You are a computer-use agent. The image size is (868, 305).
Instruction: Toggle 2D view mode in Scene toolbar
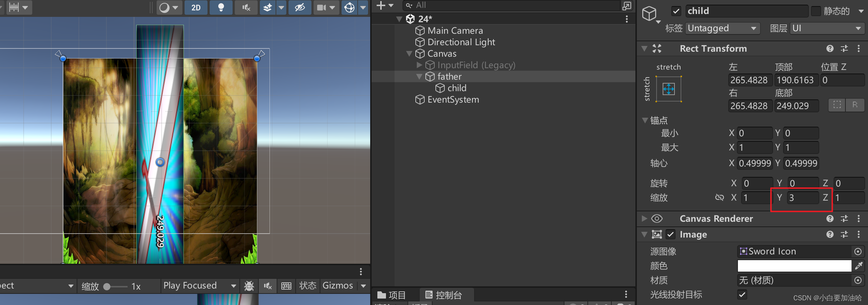[196, 8]
